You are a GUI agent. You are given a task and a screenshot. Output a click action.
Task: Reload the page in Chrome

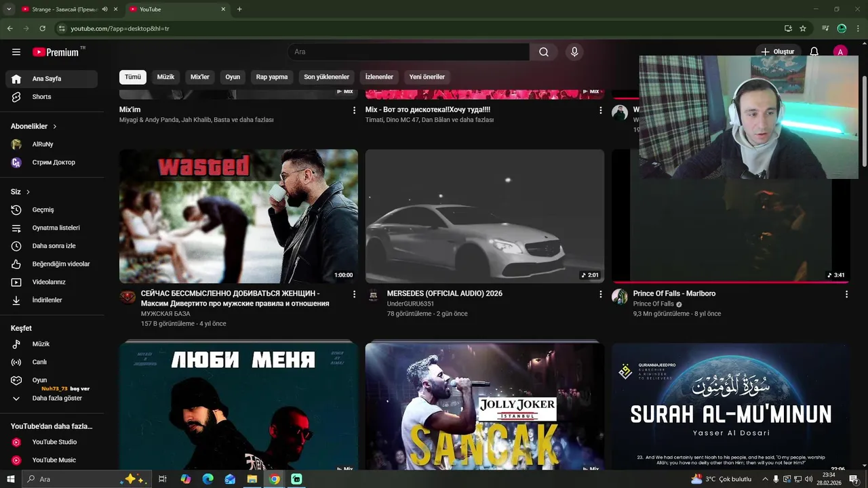pyautogui.click(x=42, y=28)
